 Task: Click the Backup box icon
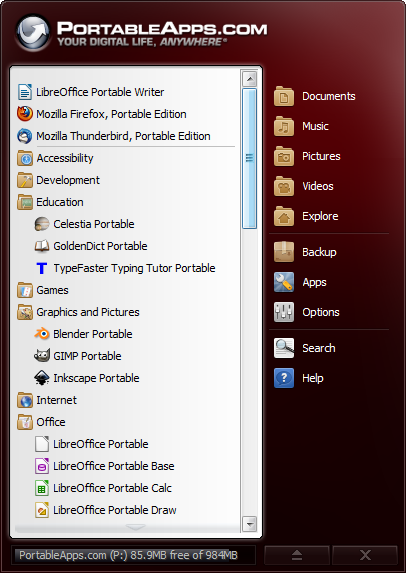284,252
